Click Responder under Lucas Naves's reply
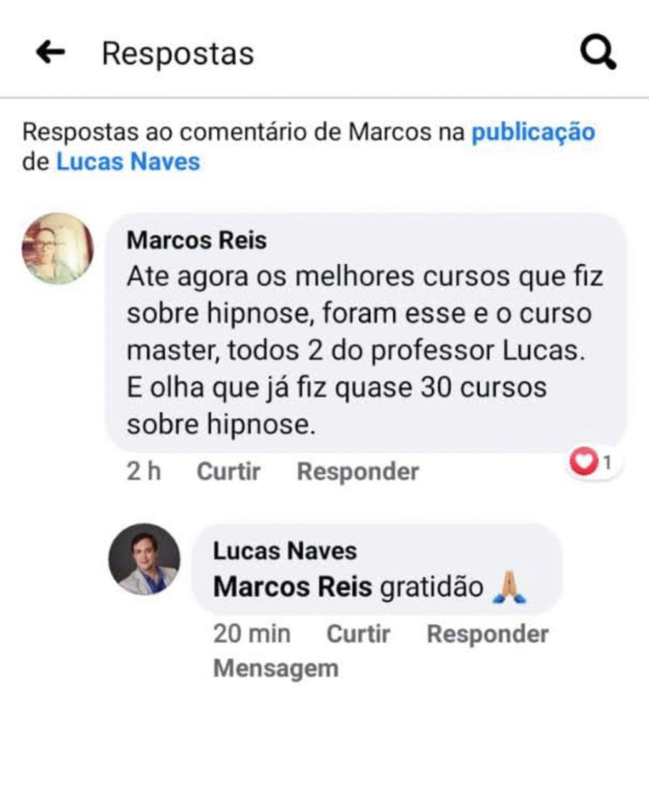This screenshot has width=649, height=812. point(487,634)
